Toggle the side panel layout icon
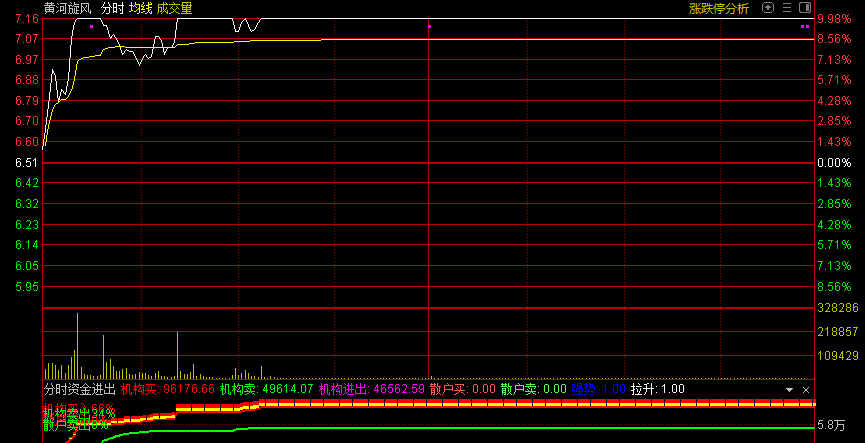Screen dimensions: 865x443 tap(805, 8)
